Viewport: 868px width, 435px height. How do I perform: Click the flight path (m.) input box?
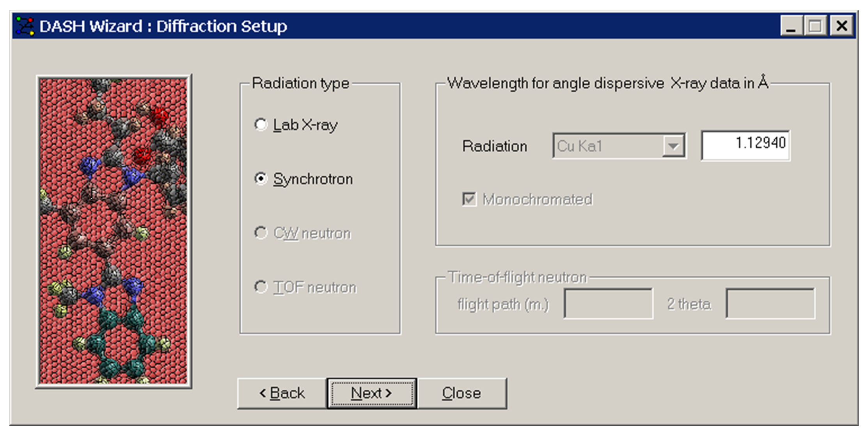(608, 304)
